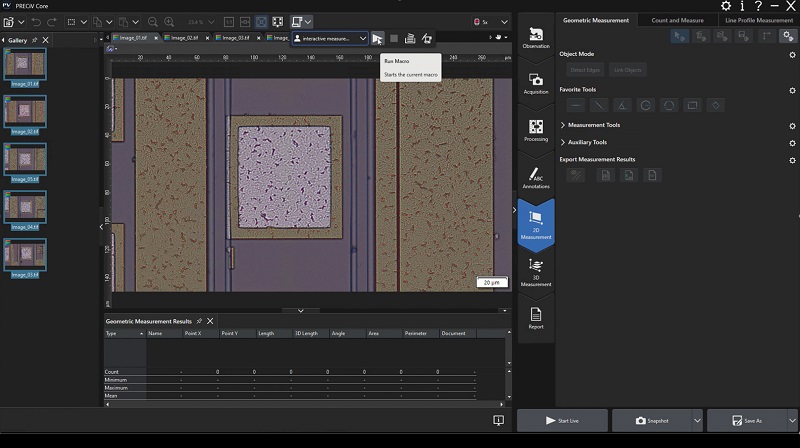Toggle the selection arrow mode in Geometric Measurement
The width and height of the screenshot is (800, 448).
pos(679,36)
